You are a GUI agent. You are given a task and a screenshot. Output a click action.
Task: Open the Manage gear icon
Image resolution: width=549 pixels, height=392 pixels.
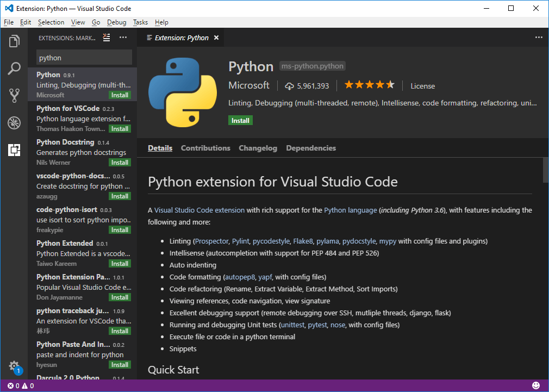point(14,365)
